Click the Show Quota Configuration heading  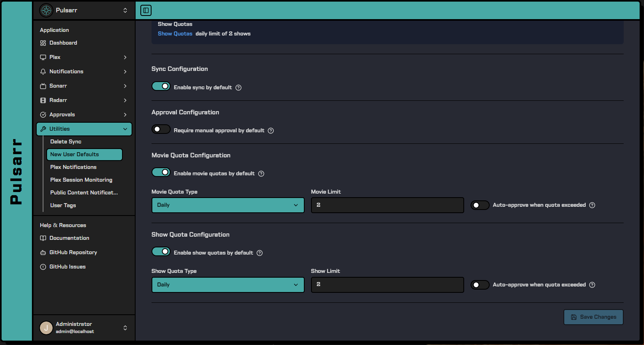(x=191, y=235)
